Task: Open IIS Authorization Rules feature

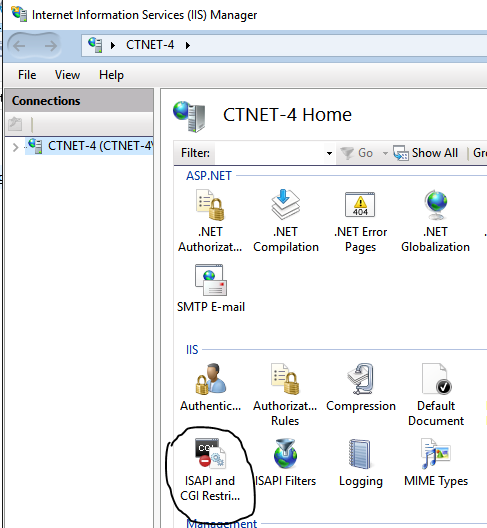Action: click(285, 395)
